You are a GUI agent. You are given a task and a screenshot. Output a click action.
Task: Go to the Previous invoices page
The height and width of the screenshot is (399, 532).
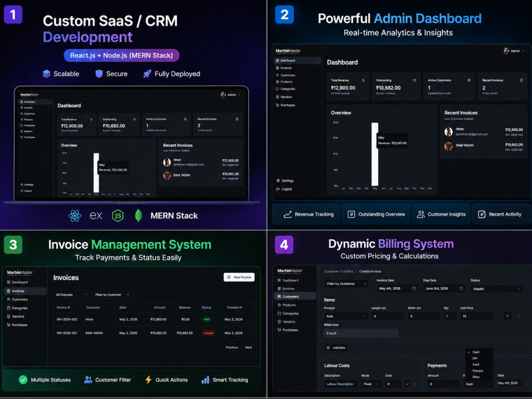click(232, 347)
